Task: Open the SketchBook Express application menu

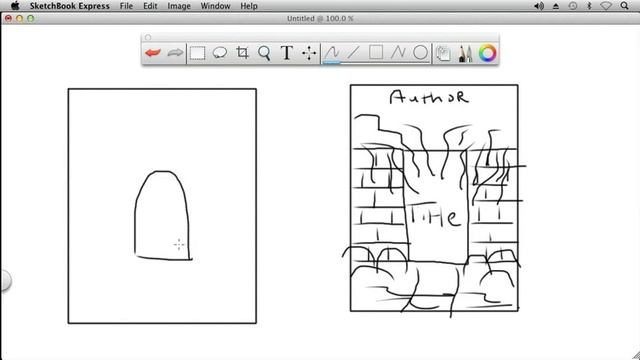Action: click(69, 6)
